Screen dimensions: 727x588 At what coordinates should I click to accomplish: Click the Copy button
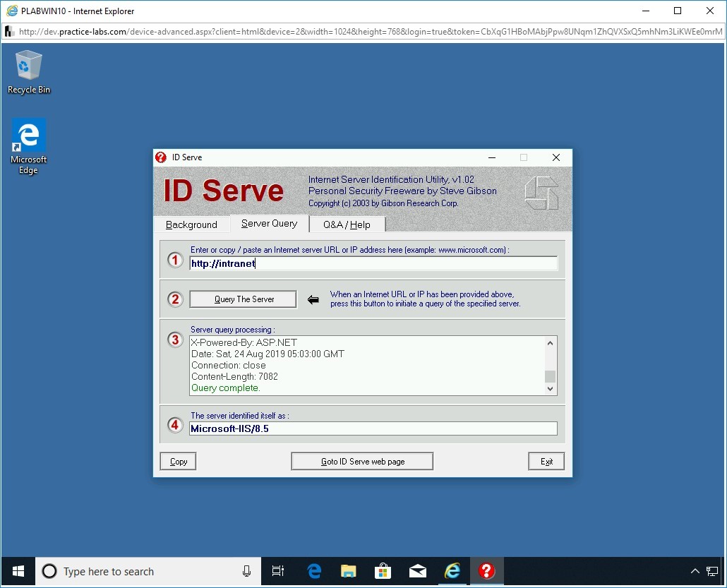coord(179,462)
